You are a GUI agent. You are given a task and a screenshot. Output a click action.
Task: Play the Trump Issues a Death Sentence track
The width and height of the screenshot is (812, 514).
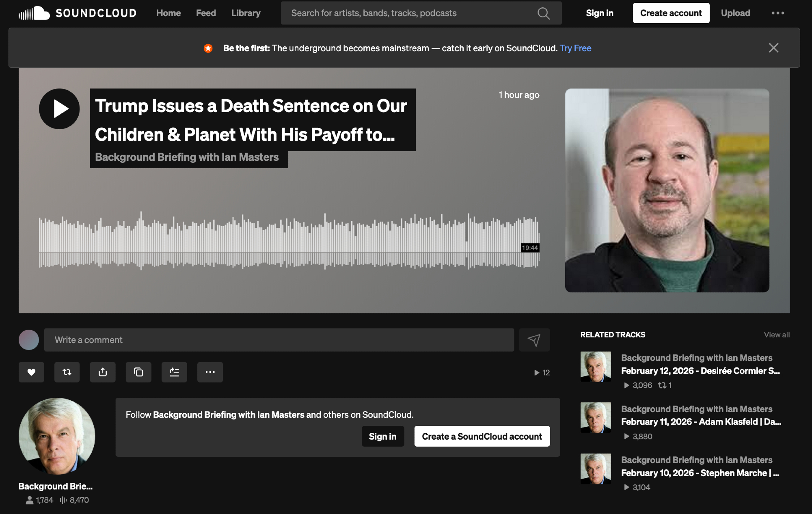tap(59, 109)
